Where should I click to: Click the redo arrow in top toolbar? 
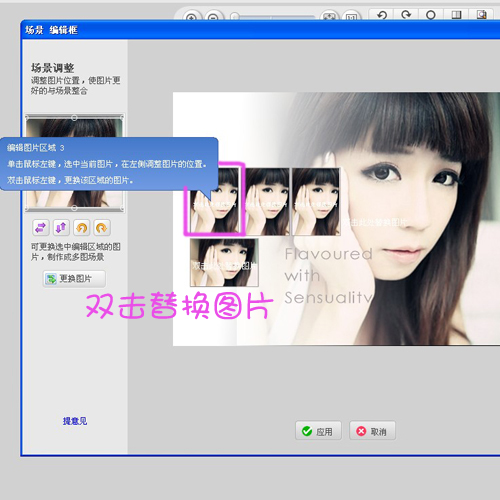tap(406, 15)
